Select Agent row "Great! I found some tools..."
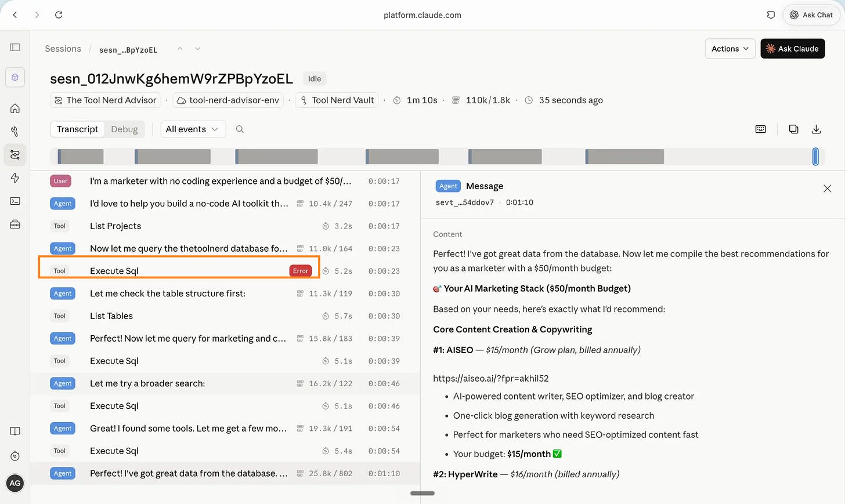Screen dimensions: 845x504 225,429
